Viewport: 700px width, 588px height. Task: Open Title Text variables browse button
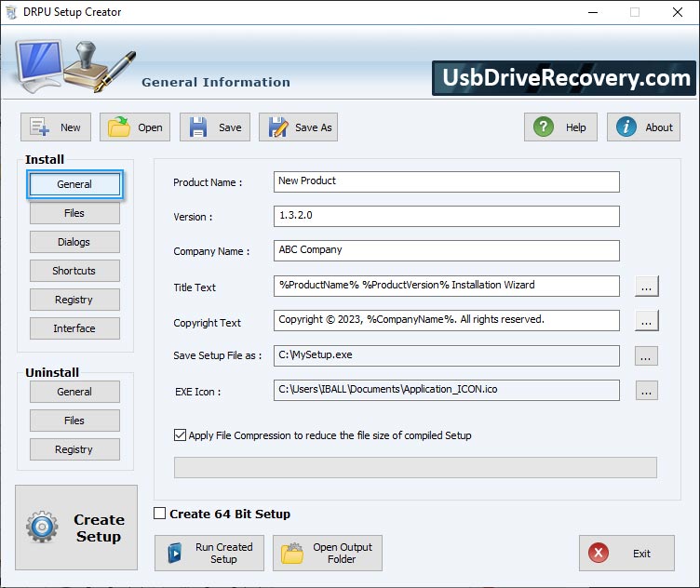(646, 286)
